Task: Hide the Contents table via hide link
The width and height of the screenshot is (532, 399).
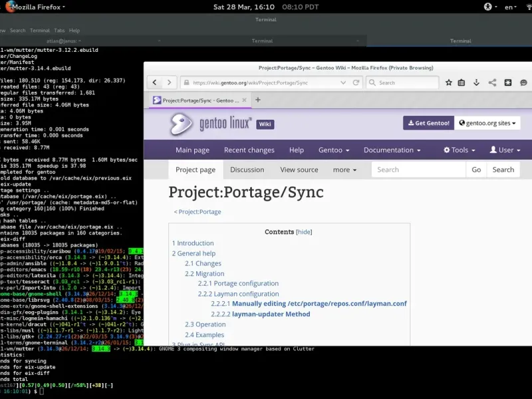Action: [303, 232]
